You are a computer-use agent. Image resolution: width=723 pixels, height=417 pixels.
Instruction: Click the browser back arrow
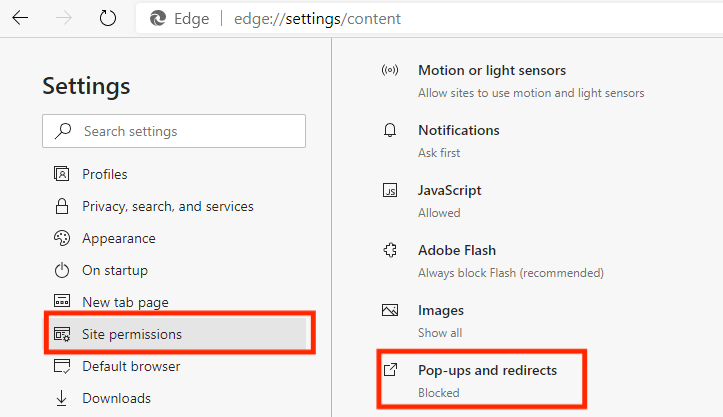20,18
